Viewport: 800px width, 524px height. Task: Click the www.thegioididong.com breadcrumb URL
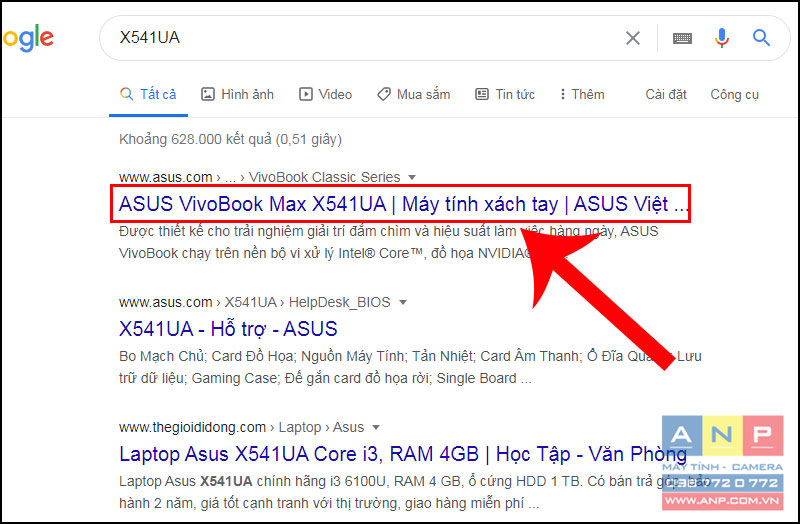pyautogui.click(x=241, y=427)
